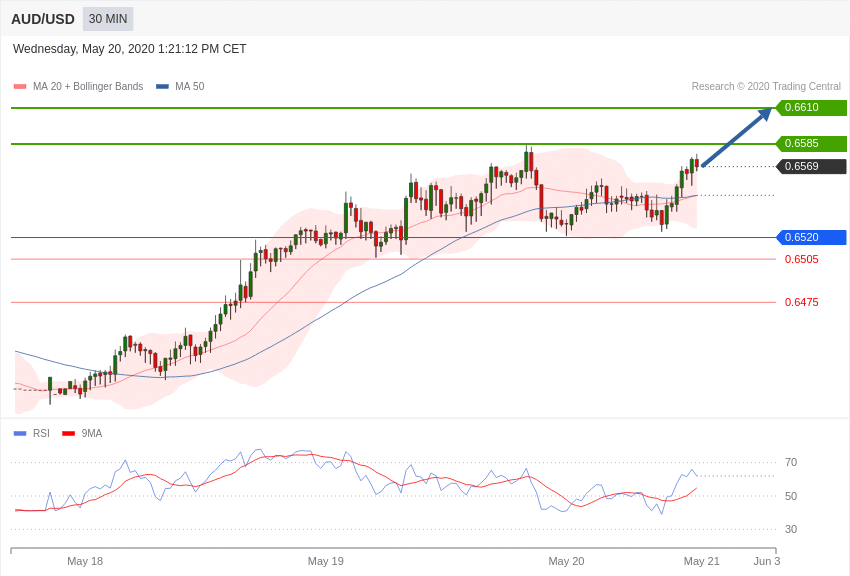Click the date and time stamp text

(130, 49)
